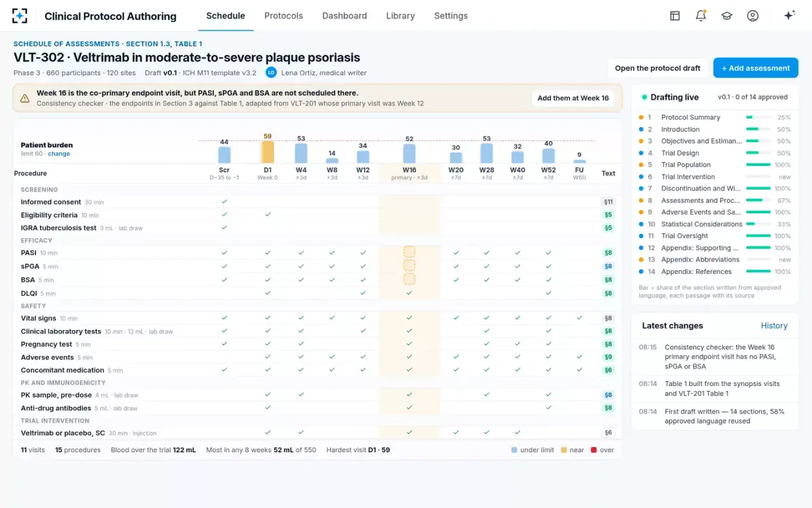
Task: Open the History link in Latest changes
Action: click(x=774, y=326)
